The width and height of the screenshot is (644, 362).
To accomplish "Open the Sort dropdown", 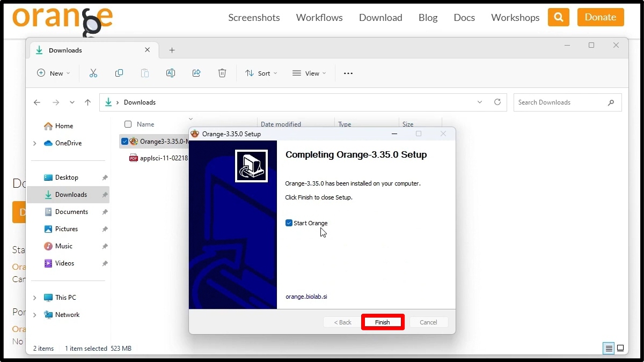I will click(x=261, y=73).
